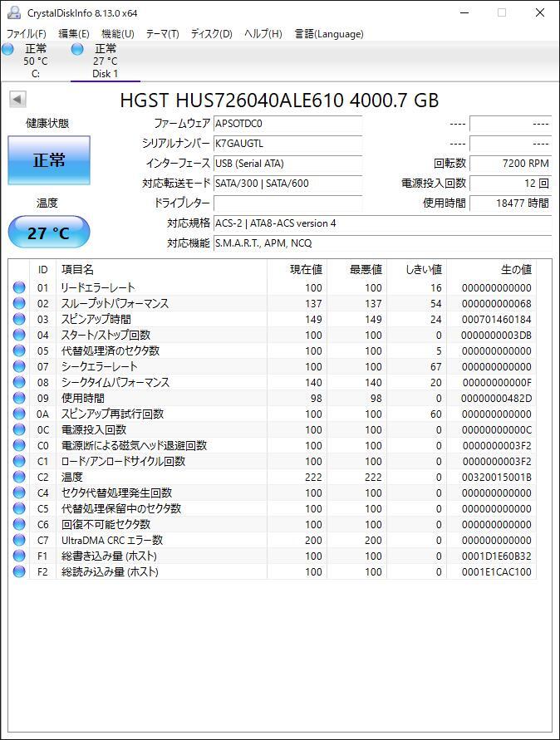Click status orb for 09 使用時間
The image size is (560, 740).
[19, 398]
